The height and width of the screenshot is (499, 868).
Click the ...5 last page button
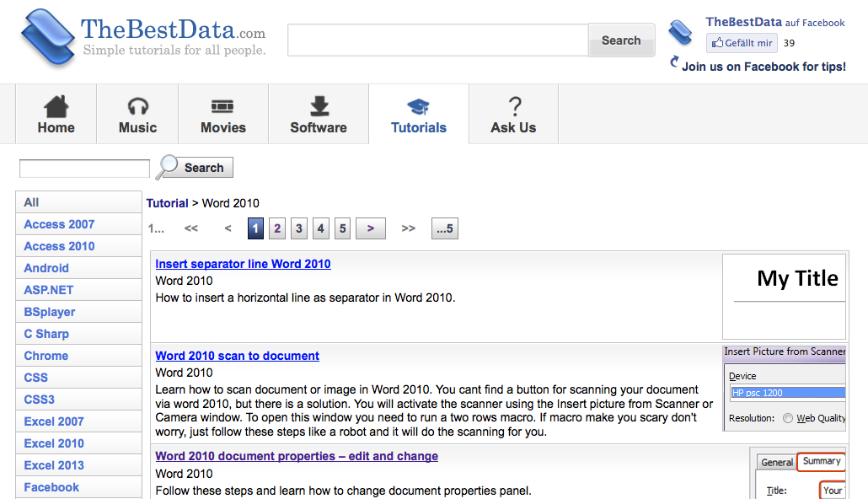click(444, 228)
